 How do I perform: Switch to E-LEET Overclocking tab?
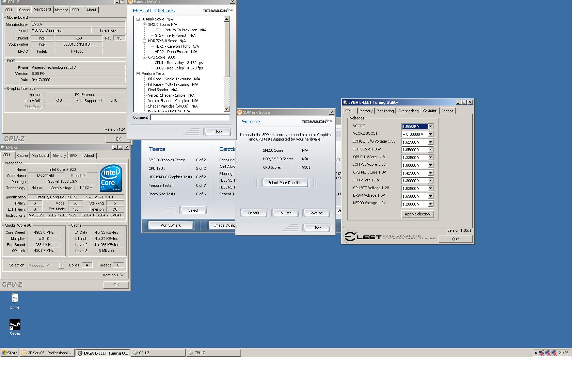click(408, 111)
